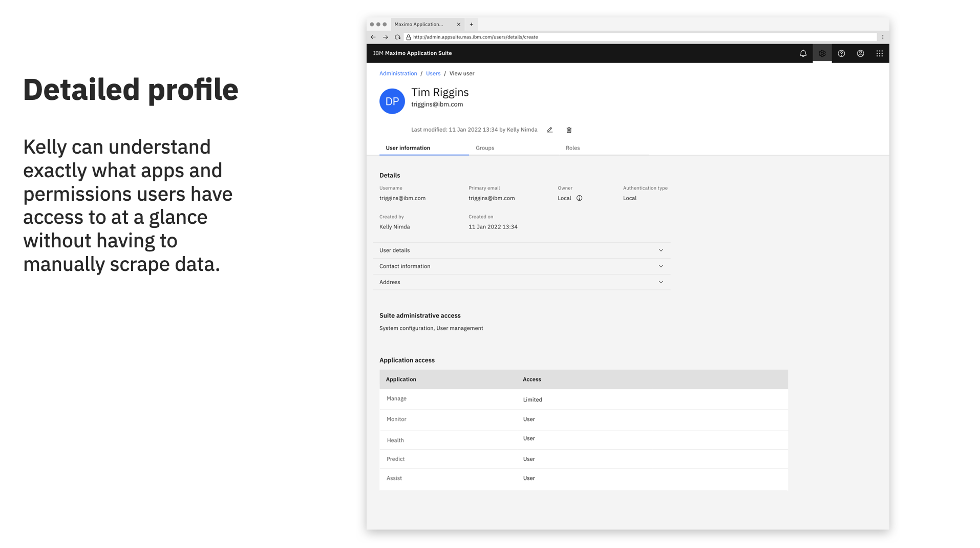980x548 pixels.
Task: Click the edit pencil icon
Action: tap(550, 130)
